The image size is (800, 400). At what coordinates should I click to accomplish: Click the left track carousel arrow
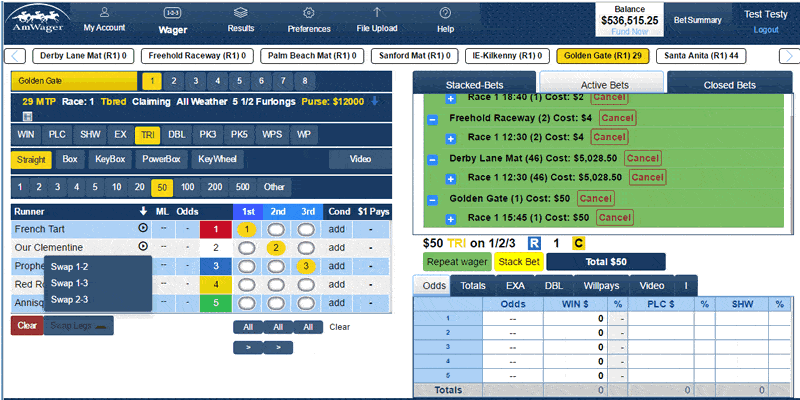[17, 56]
